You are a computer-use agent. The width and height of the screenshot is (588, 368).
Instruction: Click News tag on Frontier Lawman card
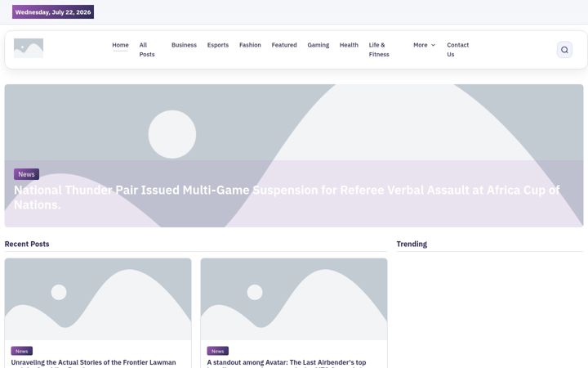pyautogui.click(x=22, y=351)
